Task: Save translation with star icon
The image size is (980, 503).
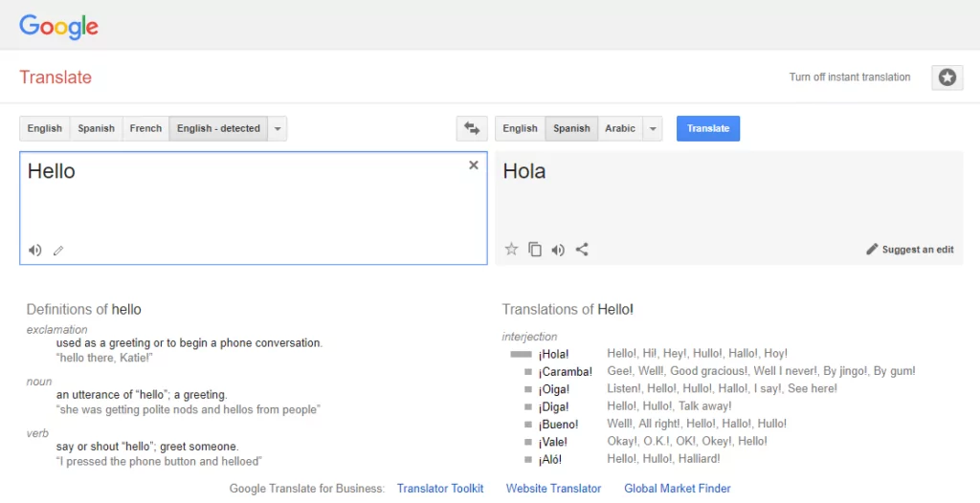Action: click(511, 250)
